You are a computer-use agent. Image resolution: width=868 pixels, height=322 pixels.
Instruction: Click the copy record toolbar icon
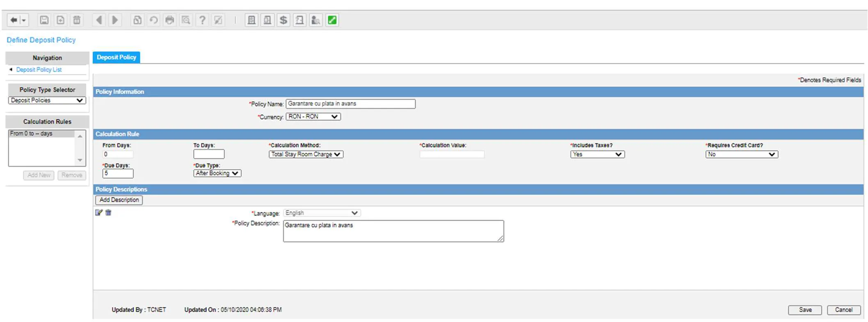pyautogui.click(x=137, y=20)
